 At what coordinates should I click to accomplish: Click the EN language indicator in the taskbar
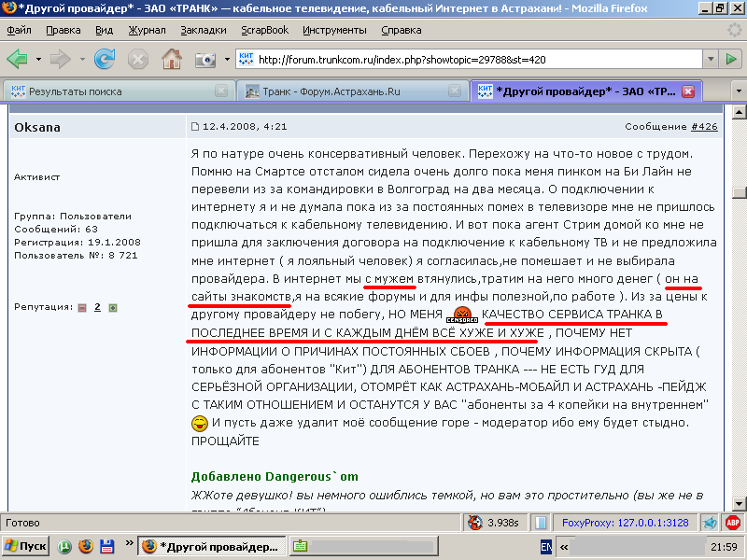pyautogui.click(x=546, y=547)
